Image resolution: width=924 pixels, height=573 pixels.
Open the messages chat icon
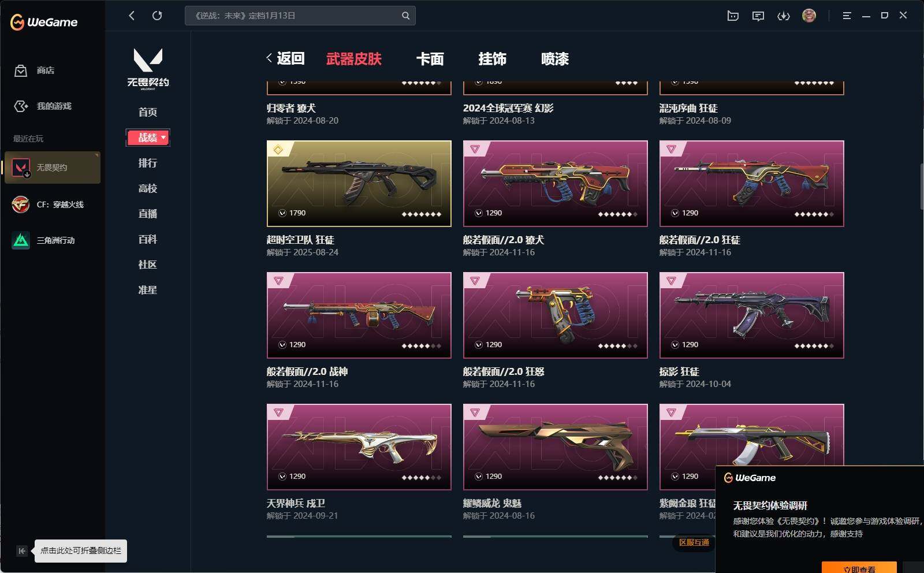[758, 16]
